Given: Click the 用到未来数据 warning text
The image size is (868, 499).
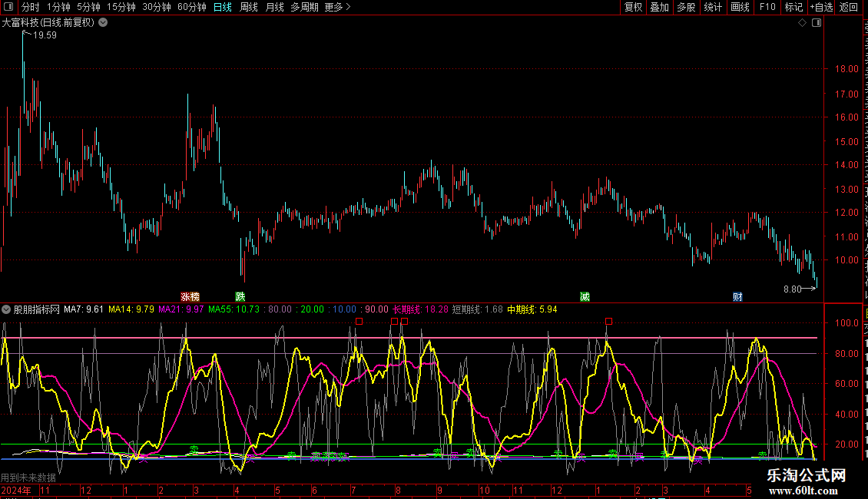Looking at the screenshot, I should click(x=28, y=478).
